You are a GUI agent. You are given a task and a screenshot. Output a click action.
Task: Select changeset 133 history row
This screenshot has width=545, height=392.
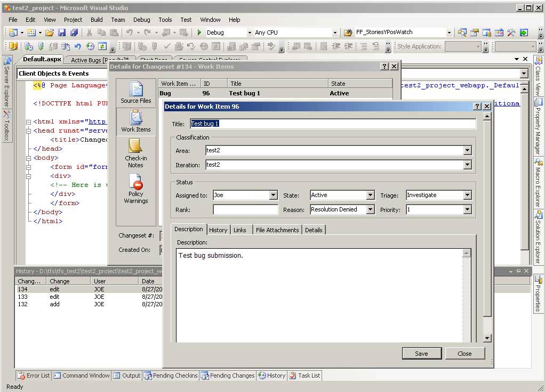pyautogui.click(x=89, y=297)
